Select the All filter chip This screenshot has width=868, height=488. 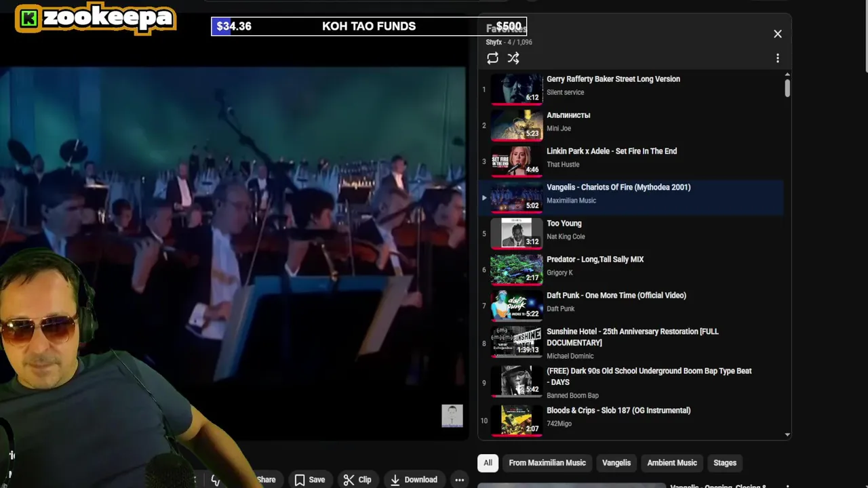tap(488, 463)
